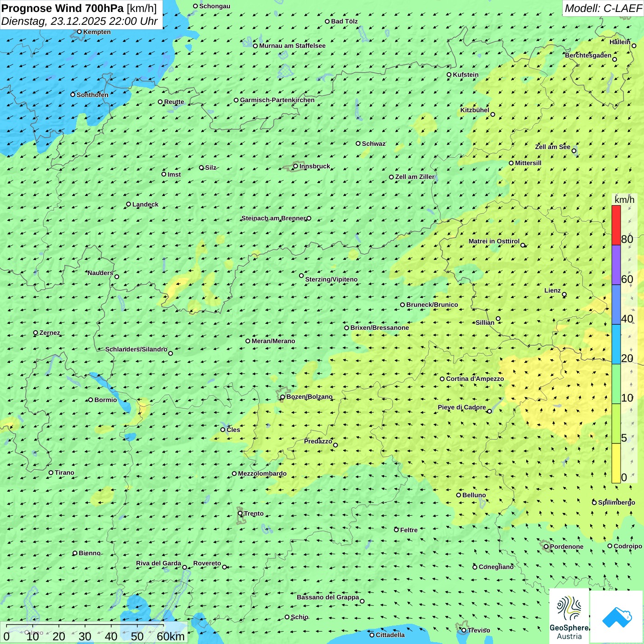Click the 'Modell: C-LAEF' label
Viewport: 644px width, 644px height.
pyautogui.click(x=603, y=8)
